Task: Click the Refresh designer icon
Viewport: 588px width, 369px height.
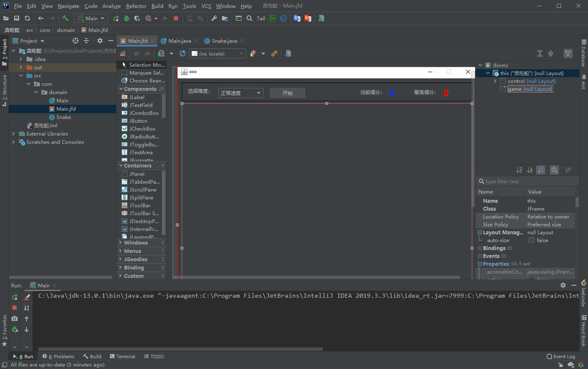Action: [183, 53]
